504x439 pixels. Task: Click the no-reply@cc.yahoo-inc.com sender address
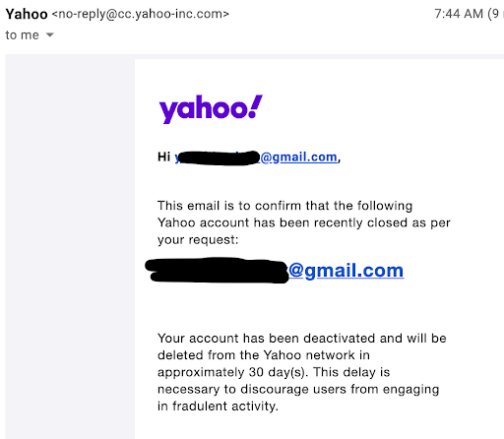pos(141,14)
